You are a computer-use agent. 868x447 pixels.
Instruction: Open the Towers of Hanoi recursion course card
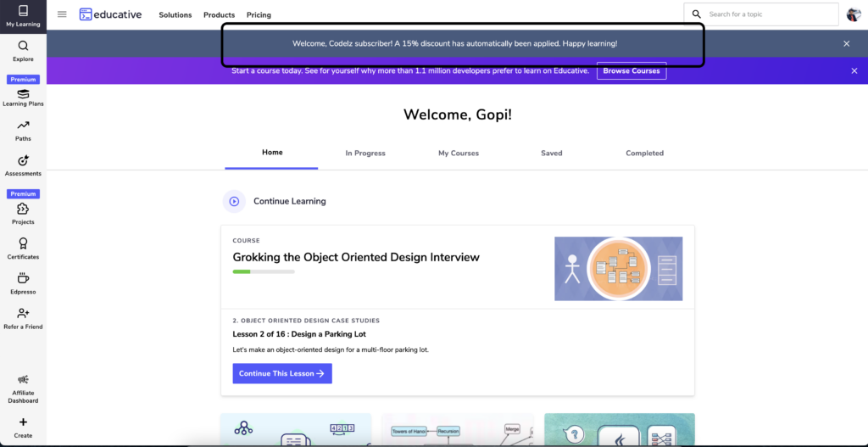click(x=458, y=429)
